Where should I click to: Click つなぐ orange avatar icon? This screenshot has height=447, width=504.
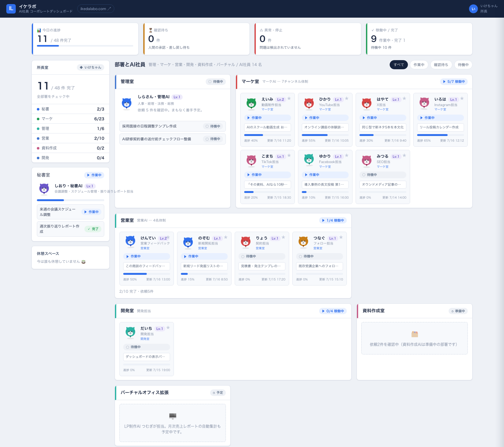303,242
